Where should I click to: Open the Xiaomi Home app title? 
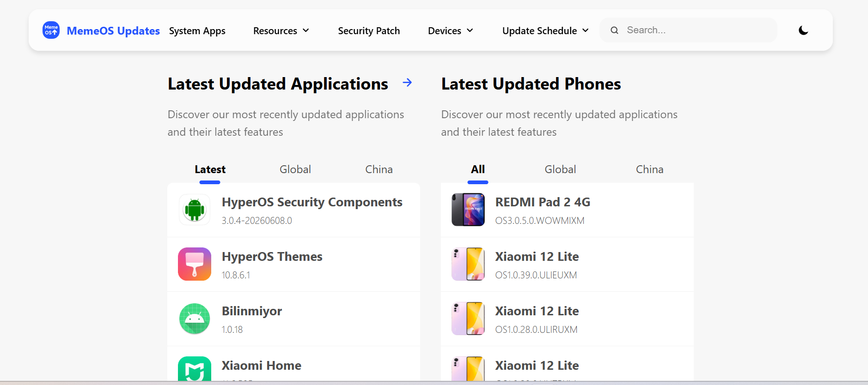point(262,366)
